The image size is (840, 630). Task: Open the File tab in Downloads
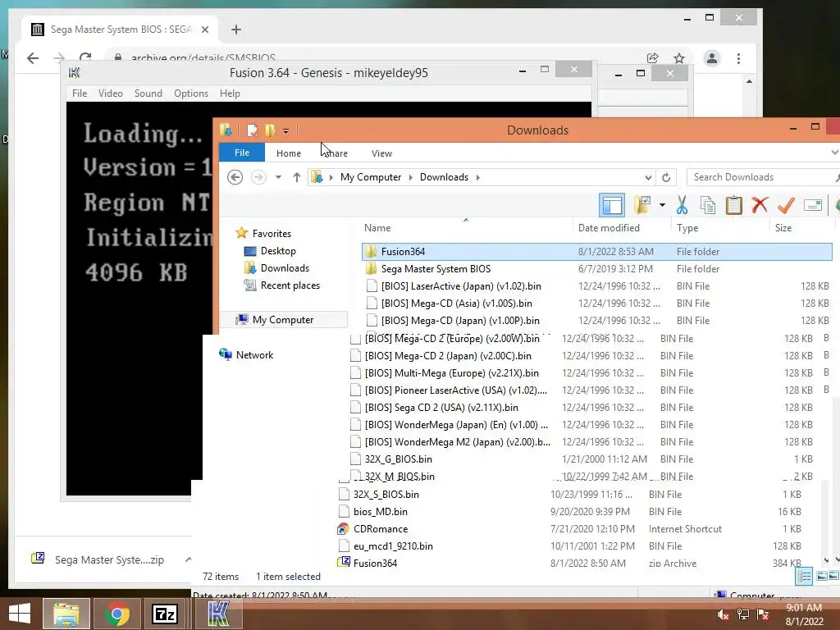click(x=242, y=153)
